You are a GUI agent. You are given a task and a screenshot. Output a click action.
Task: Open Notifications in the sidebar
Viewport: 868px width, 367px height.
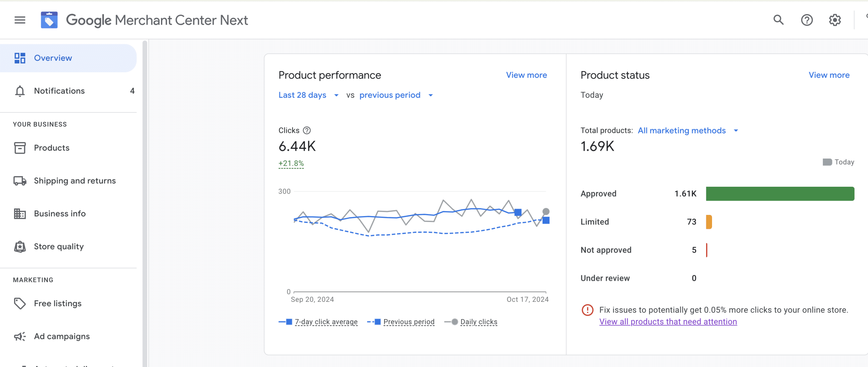(68, 91)
